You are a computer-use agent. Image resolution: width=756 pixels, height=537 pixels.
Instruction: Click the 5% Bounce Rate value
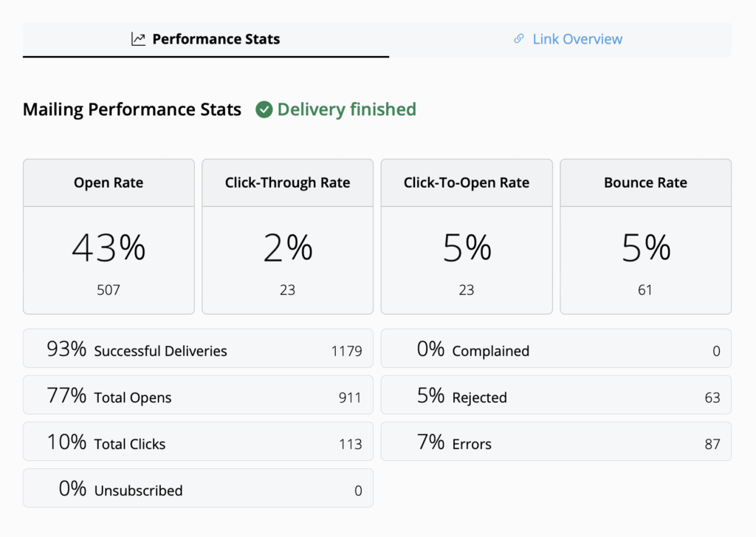click(645, 247)
